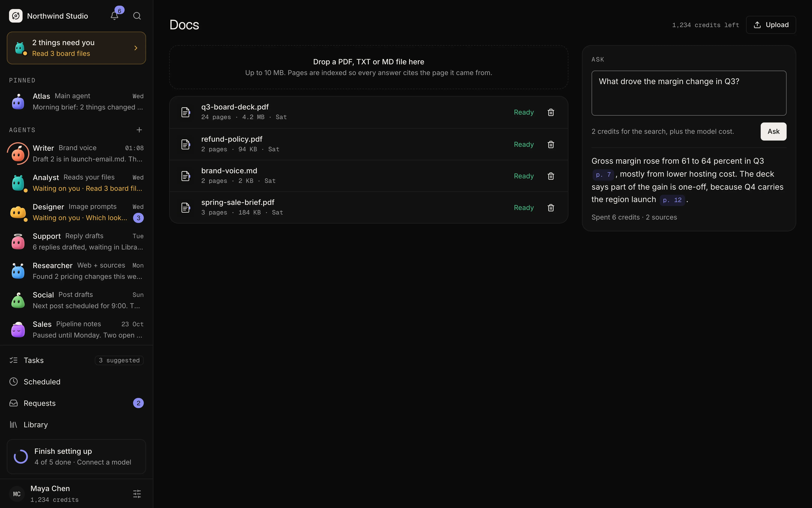This screenshot has width=812, height=508.
Task: Click the file drop zone area
Action: click(x=368, y=67)
